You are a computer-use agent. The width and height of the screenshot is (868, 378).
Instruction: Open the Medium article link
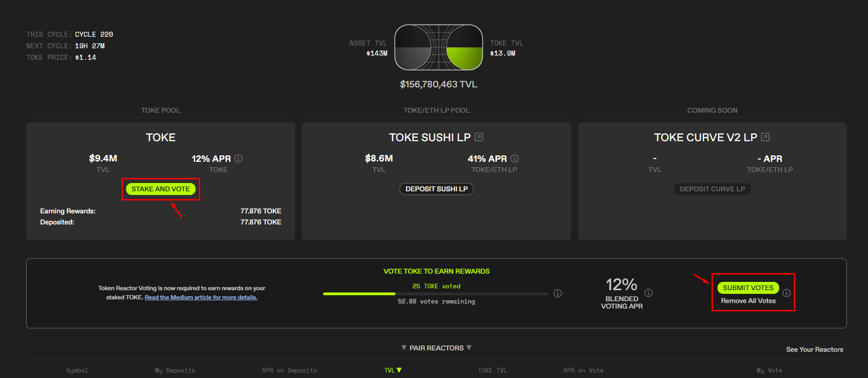[x=201, y=298]
